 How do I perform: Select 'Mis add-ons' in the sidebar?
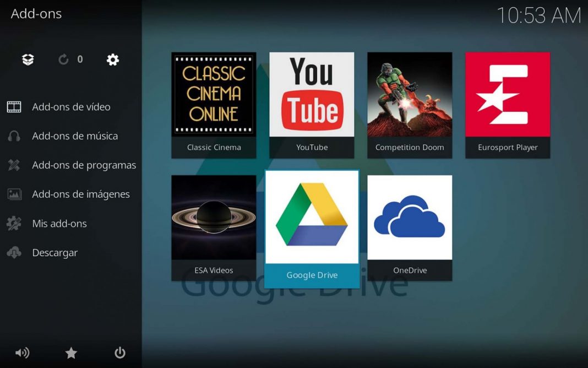(x=58, y=224)
